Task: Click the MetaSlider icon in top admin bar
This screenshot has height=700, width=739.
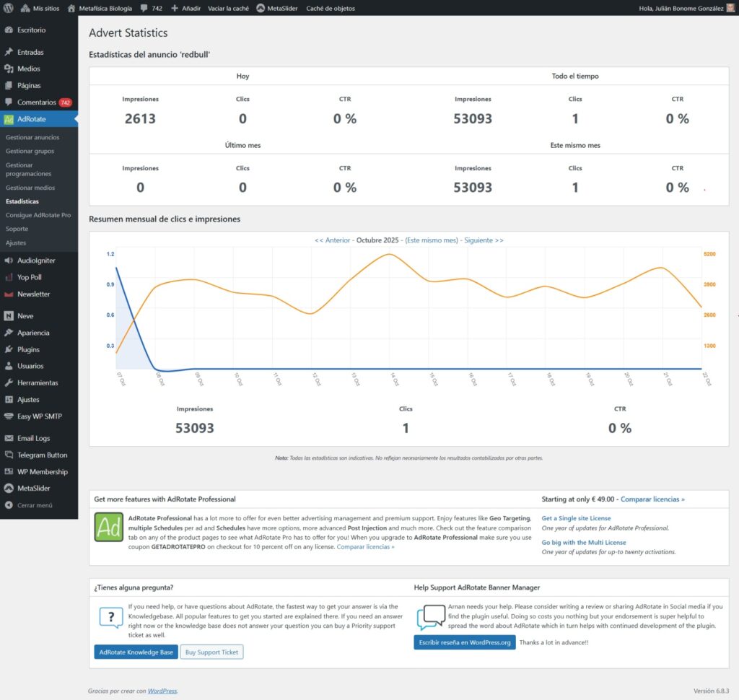Action: point(261,8)
